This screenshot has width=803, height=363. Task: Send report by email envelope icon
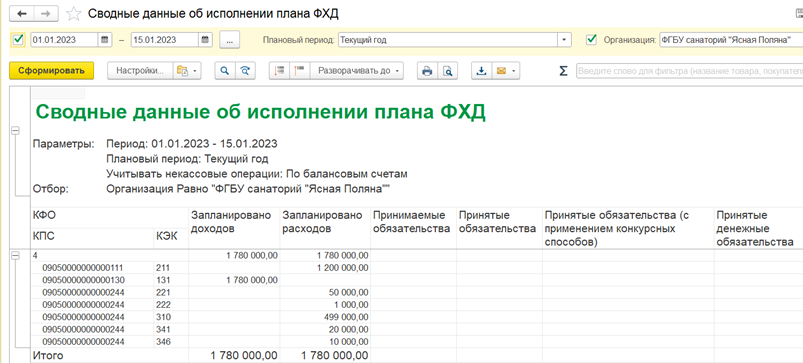click(501, 71)
